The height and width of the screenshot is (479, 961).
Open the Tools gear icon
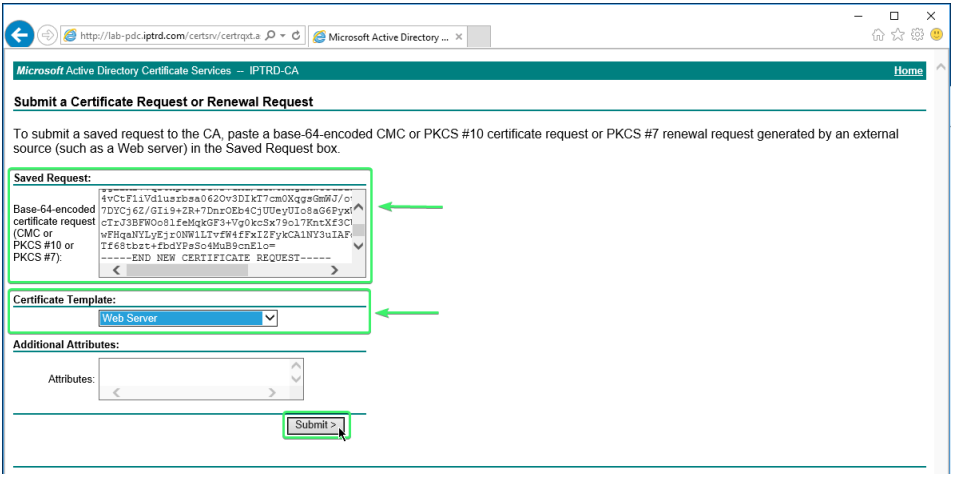coord(916,35)
